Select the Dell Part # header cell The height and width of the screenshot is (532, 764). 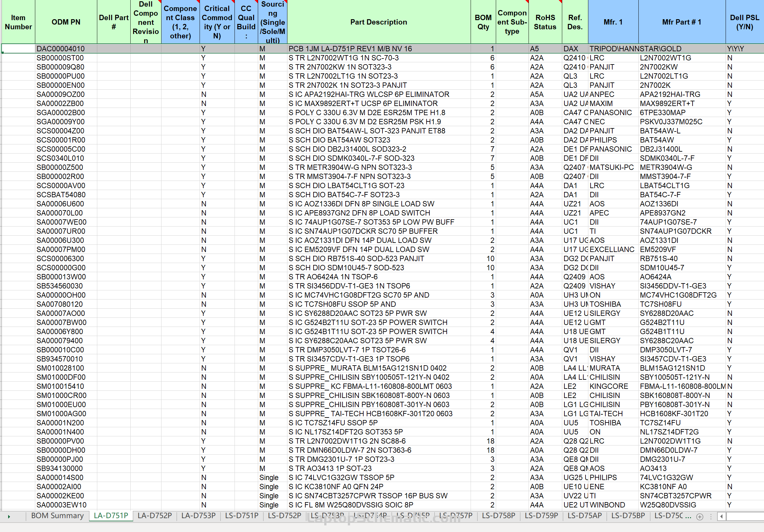[114, 22]
